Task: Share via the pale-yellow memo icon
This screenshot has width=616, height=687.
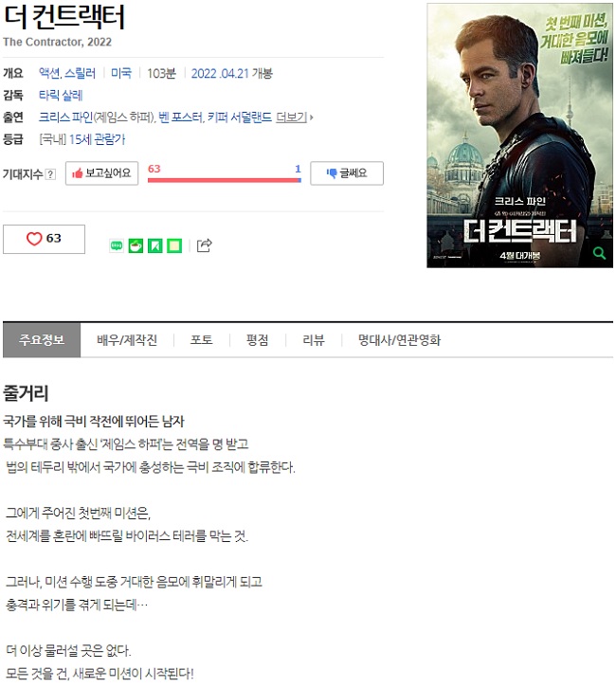Action: point(174,245)
